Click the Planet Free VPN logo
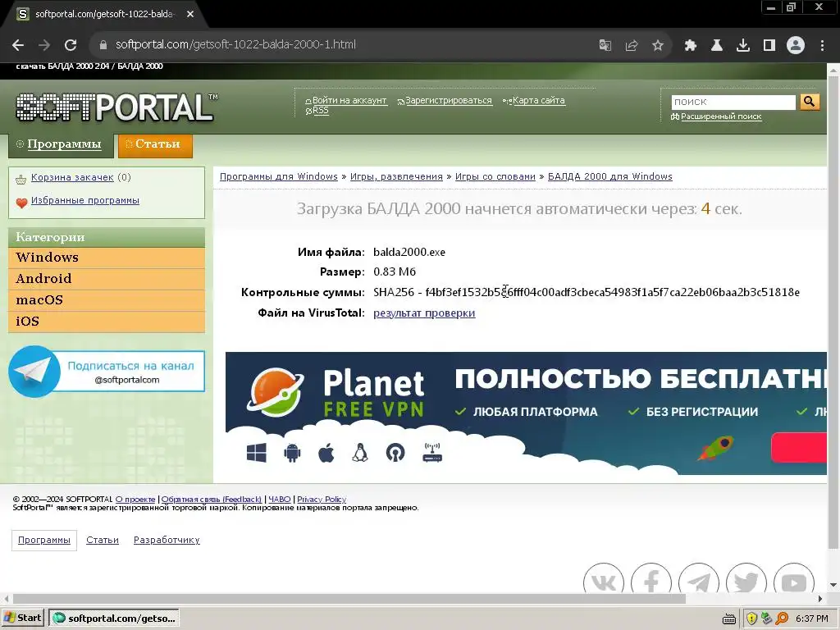The width and height of the screenshot is (840, 630). [336, 393]
